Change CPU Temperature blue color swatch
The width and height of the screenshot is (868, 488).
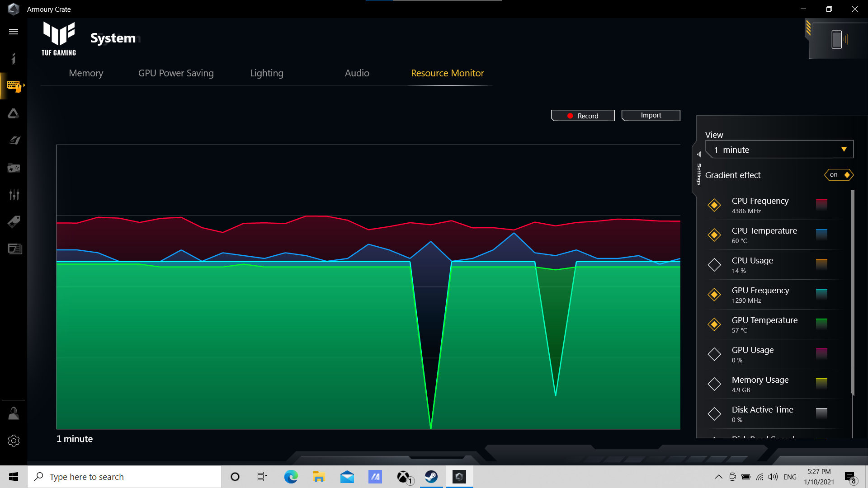point(821,235)
